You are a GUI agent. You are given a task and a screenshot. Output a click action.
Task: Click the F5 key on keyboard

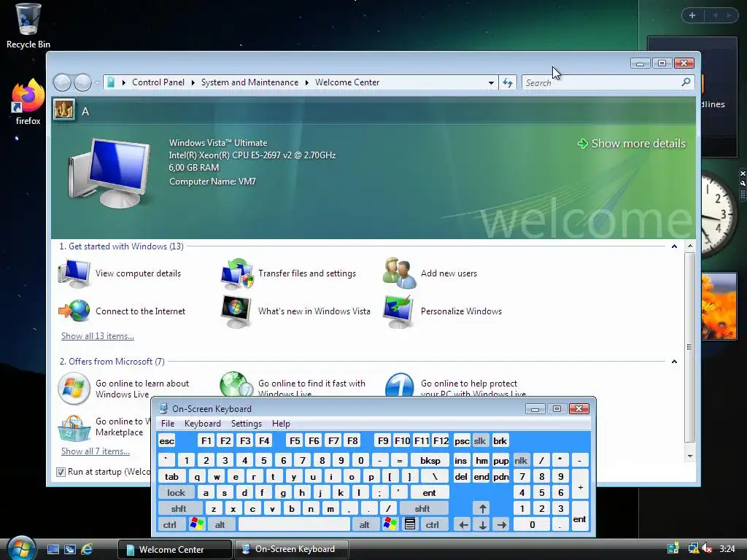tap(295, 440)
